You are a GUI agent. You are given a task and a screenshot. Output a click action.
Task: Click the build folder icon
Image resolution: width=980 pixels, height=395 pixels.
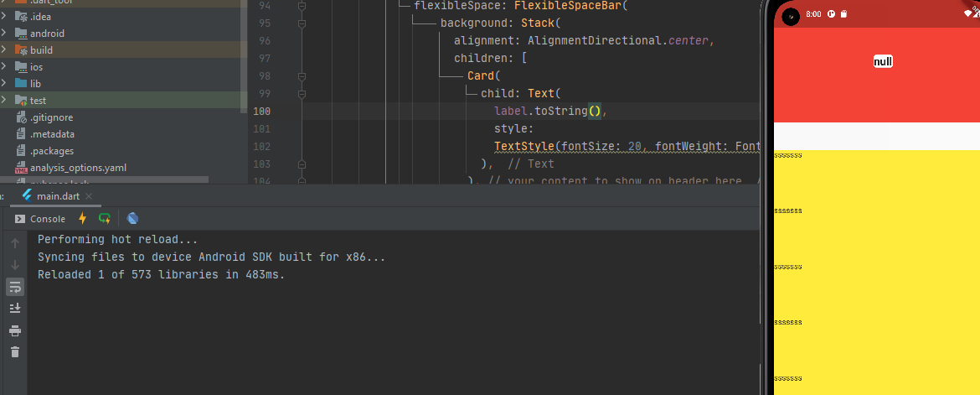coord(21,50)
